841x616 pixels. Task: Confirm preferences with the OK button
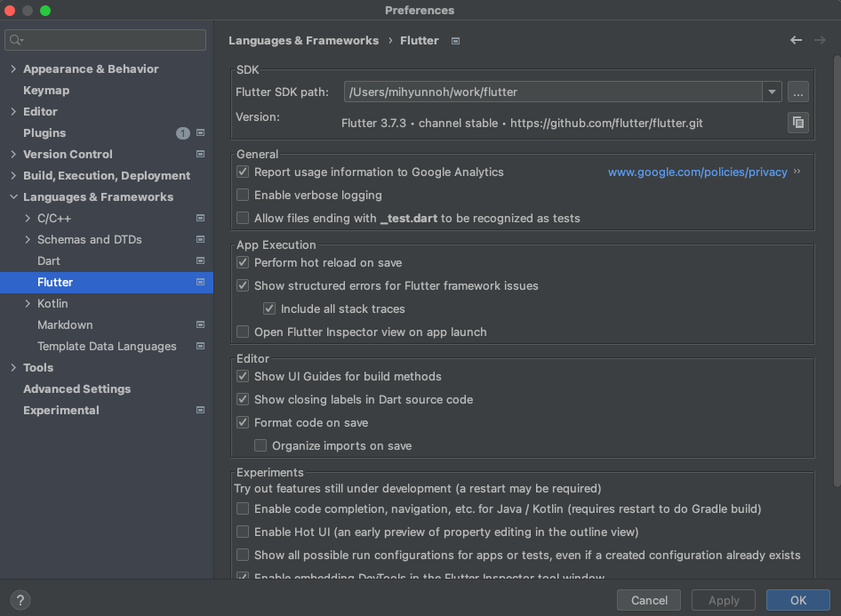798,600
